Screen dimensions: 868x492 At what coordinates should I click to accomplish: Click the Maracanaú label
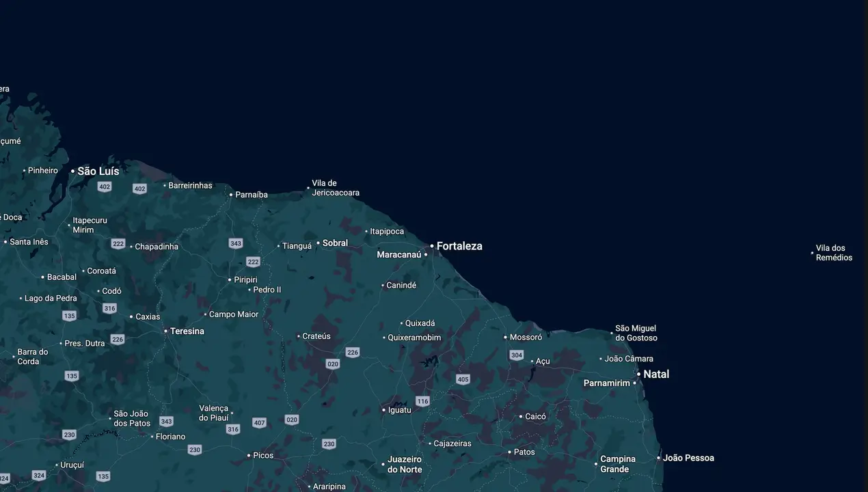[x=399, y=255]
